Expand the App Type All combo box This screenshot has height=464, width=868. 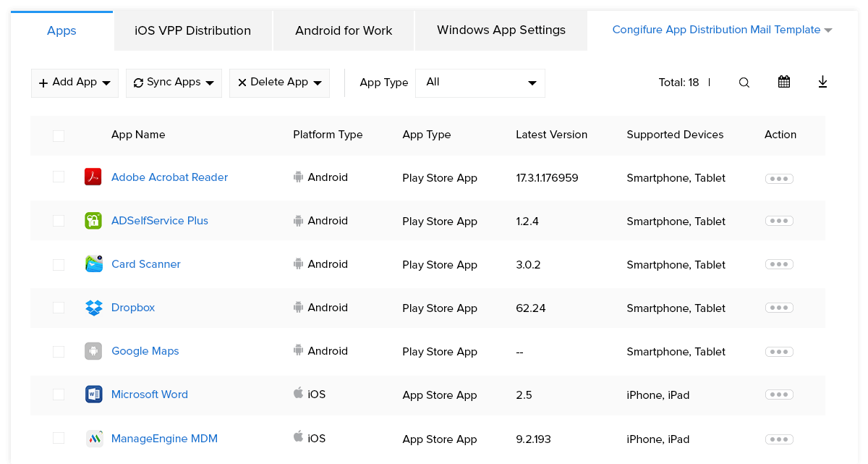[480, 83]
